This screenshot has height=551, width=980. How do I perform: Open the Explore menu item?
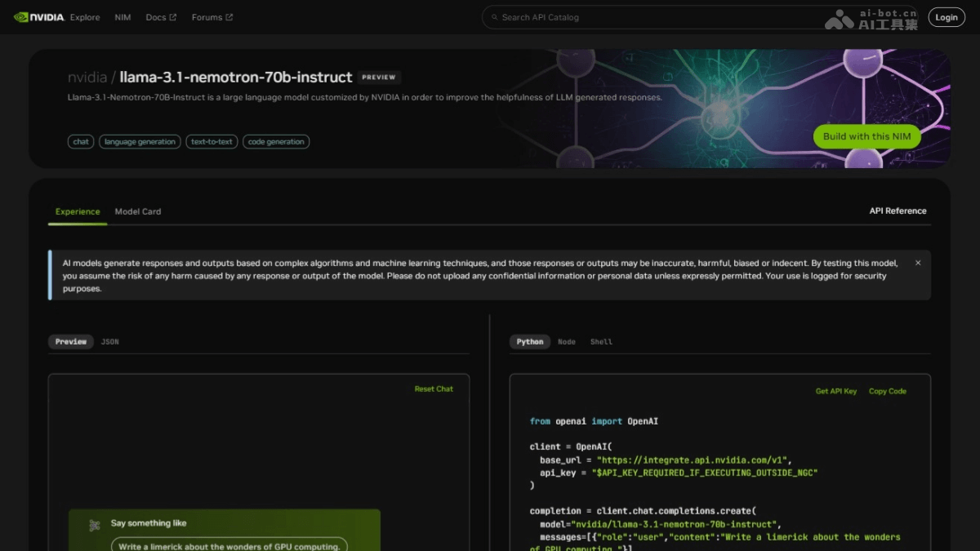pos(85,17)
